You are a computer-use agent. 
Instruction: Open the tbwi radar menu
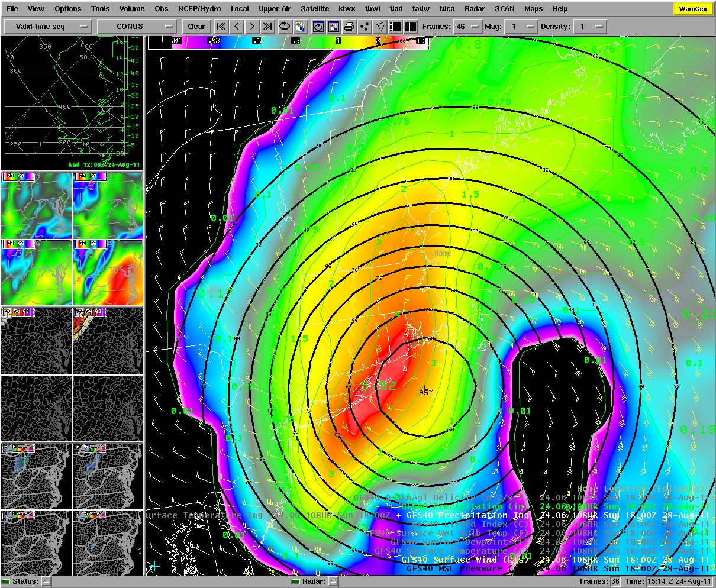(x=373, y=9)
